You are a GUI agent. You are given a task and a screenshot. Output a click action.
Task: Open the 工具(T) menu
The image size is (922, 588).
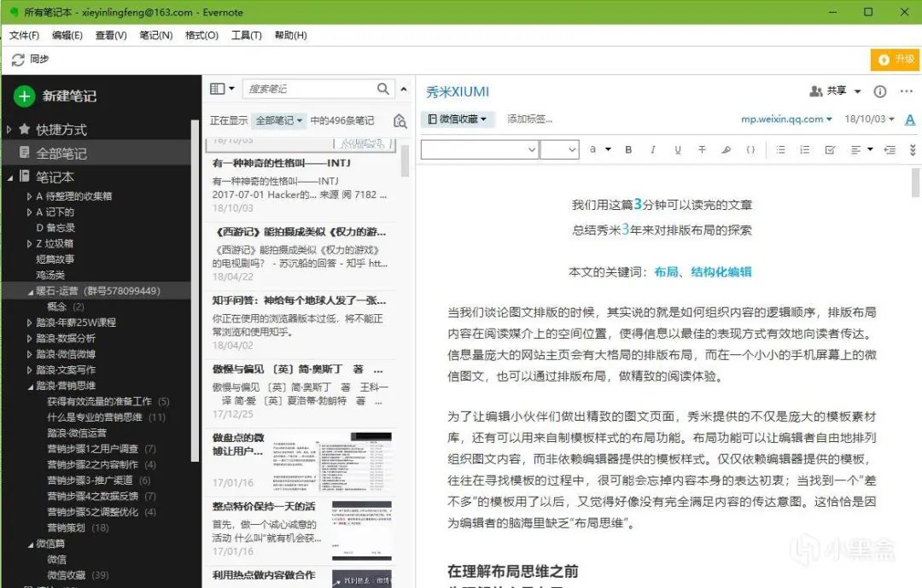[247, 35]
